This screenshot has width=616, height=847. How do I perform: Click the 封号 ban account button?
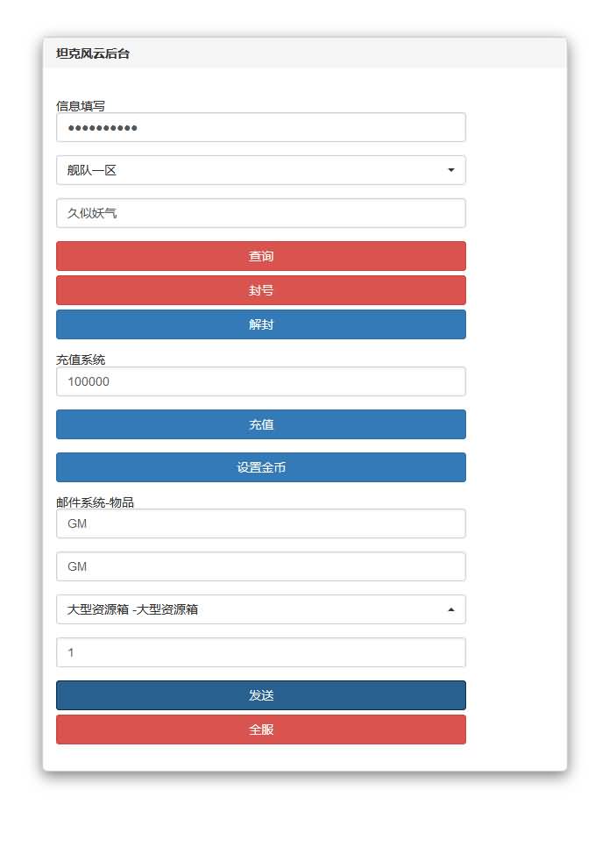point(260,290)
